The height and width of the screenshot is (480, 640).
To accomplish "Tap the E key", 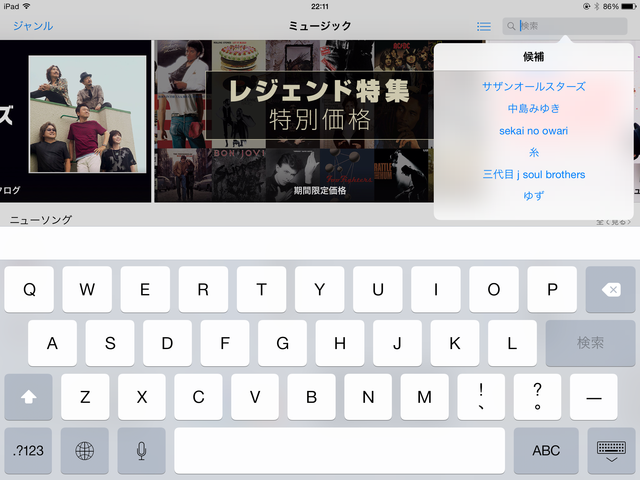I will [145, 289].
